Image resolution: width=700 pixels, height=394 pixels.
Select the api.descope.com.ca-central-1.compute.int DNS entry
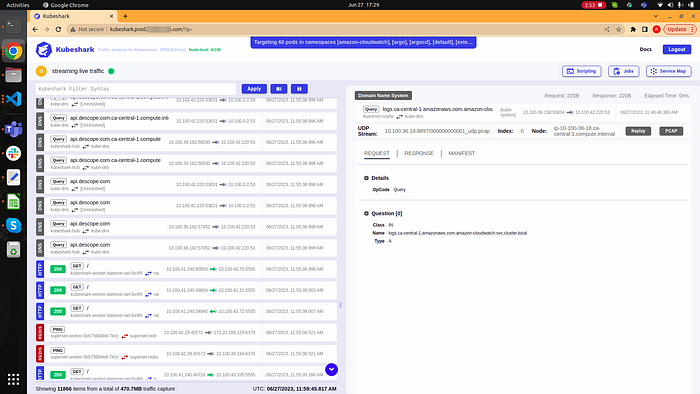[186, 121]
